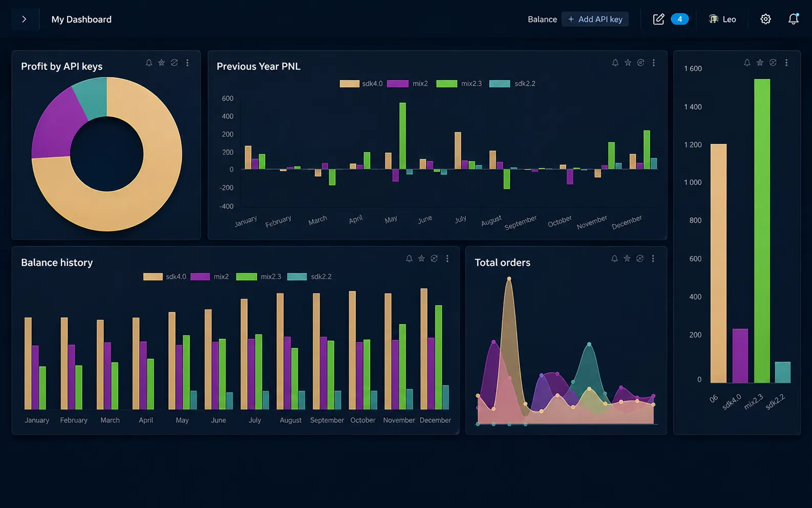Screen dimensions: 812x508
Task: Toggle sdk4.0 legend in Previous Year PNL
Action: (x=361, y=83)
